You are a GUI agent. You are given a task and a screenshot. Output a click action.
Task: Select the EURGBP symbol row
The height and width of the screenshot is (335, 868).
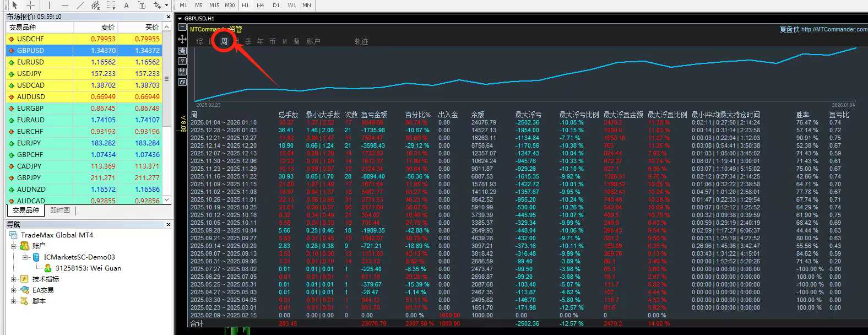pos(84,108)
